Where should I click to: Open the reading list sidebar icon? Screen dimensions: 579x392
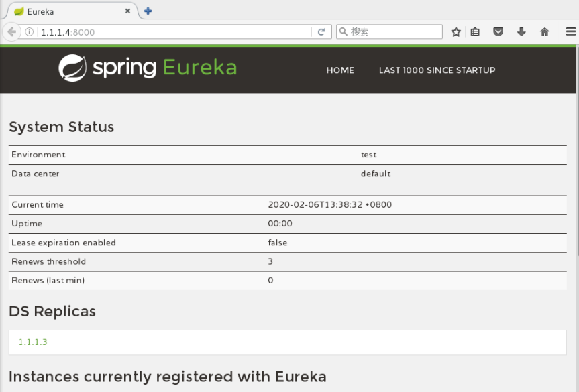[x=476, y=31]
